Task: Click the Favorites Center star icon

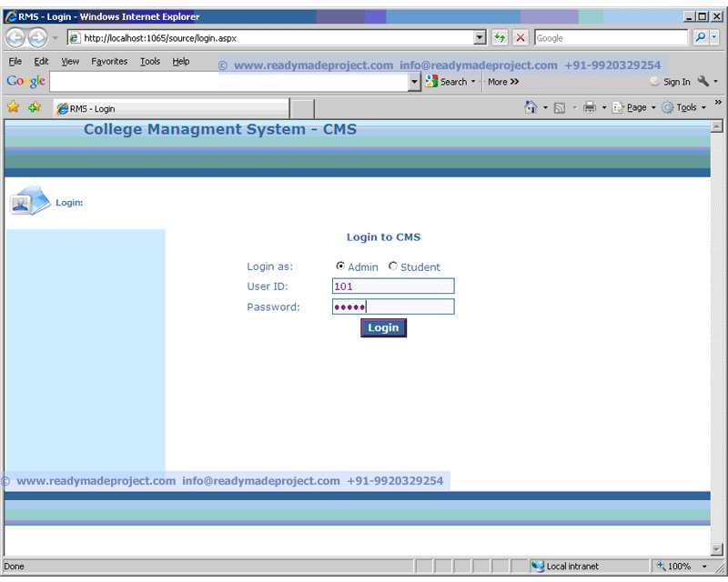Action: pos(14,107)
